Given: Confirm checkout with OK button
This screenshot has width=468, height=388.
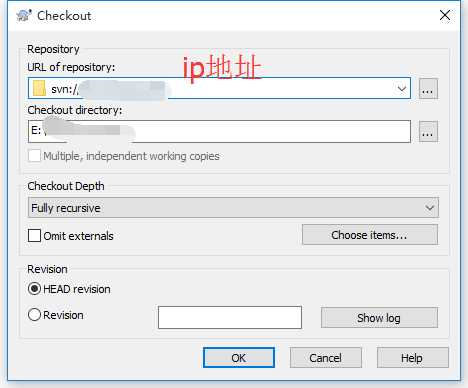Looking at the screenshot, I should [239, 358].
